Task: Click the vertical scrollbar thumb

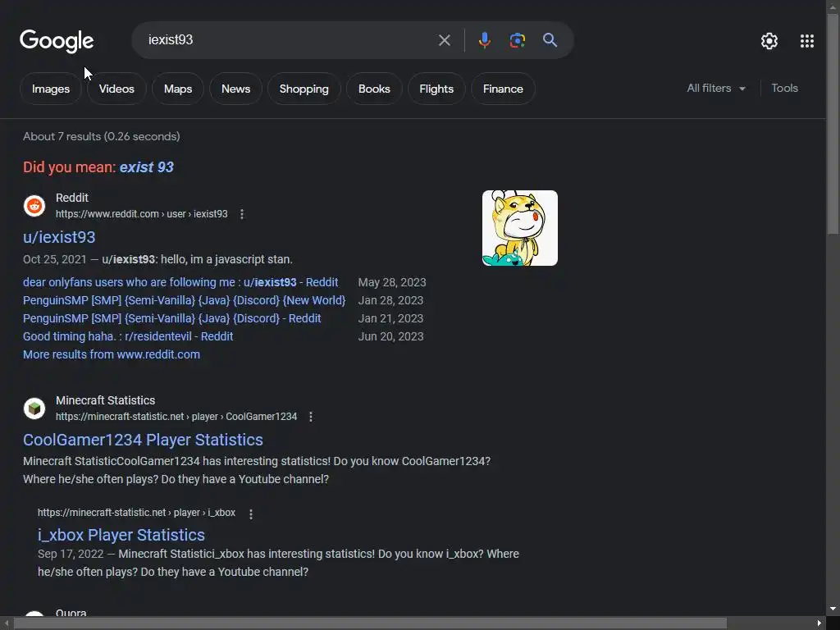Action: (833, 124)
